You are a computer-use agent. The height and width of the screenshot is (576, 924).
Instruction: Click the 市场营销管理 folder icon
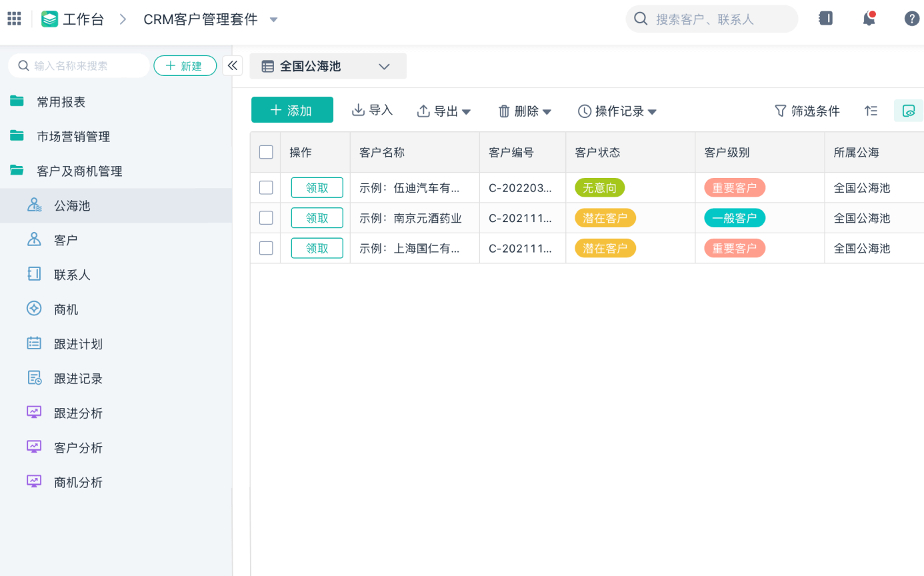(x=17, y=136)
